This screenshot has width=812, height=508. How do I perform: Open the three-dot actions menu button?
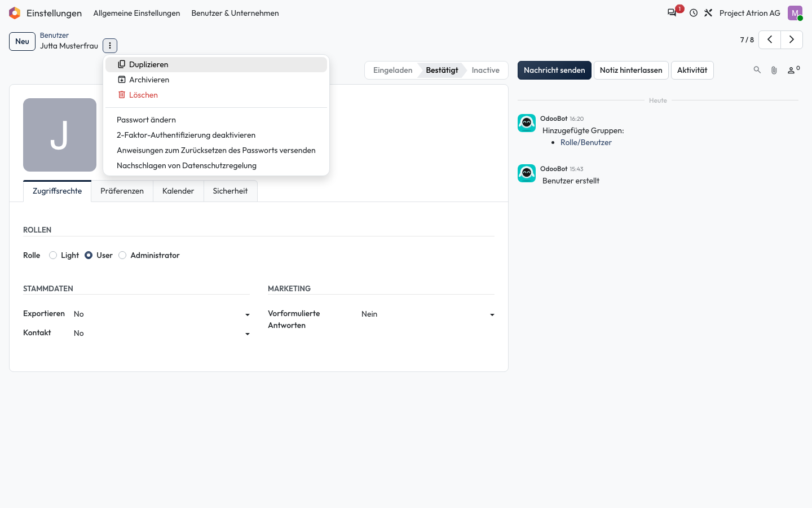[110, 46]
